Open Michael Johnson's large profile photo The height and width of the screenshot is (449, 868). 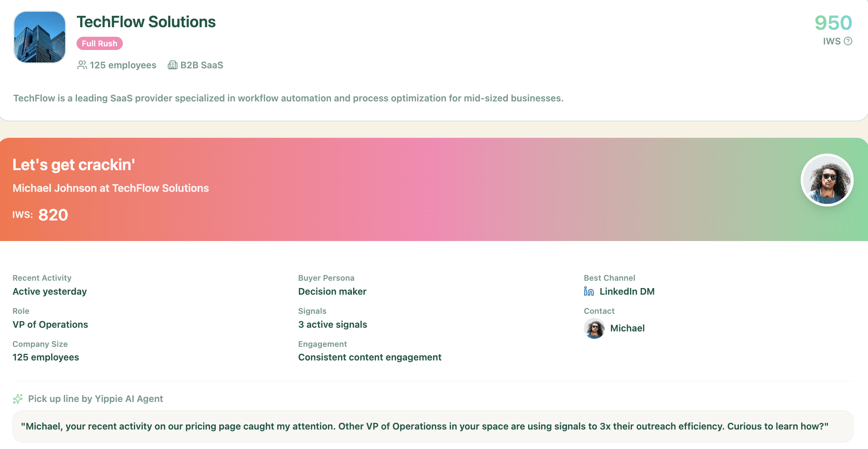click(827, 180)
